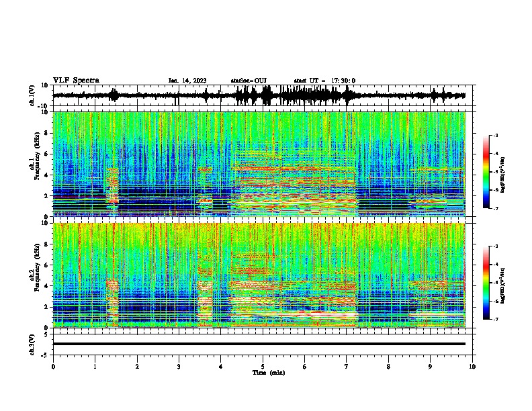The height and width of the screenshot is (411, 532).
Task: Click the ch.1 spectrogram "4" kHz tick label
Action: (x=46, y=175)
